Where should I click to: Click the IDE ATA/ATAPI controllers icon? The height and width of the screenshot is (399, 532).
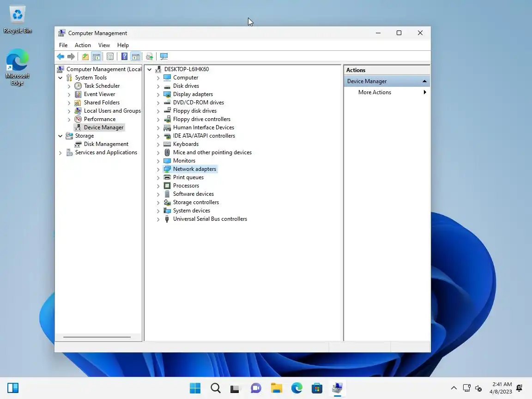(x=167, y=136)
